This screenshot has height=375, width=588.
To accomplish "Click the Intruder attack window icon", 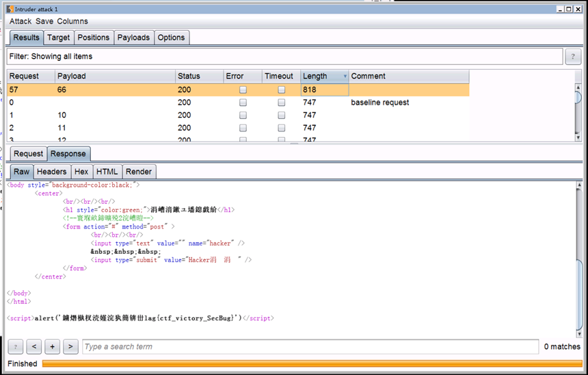I will click(x=10, y=9).
